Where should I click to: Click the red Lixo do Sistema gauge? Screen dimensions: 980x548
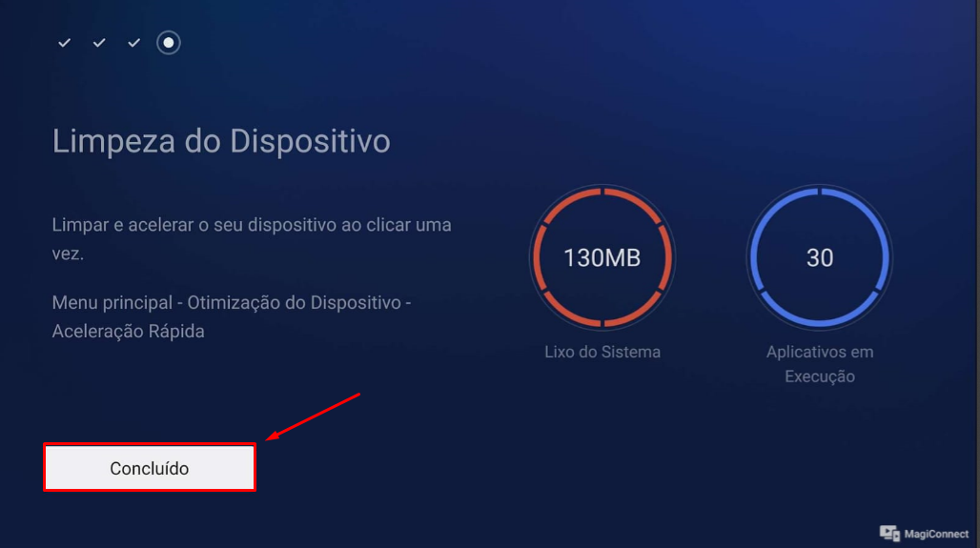tap(602, 257)
